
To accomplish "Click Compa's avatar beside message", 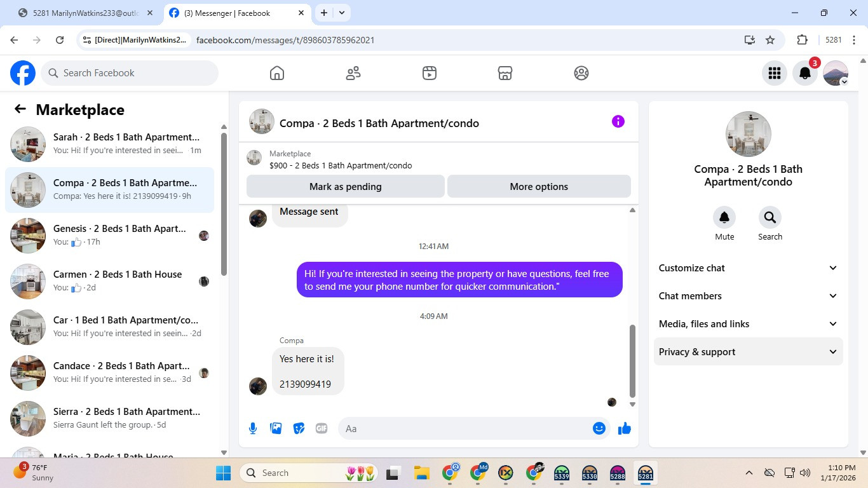I will [258, 386].
